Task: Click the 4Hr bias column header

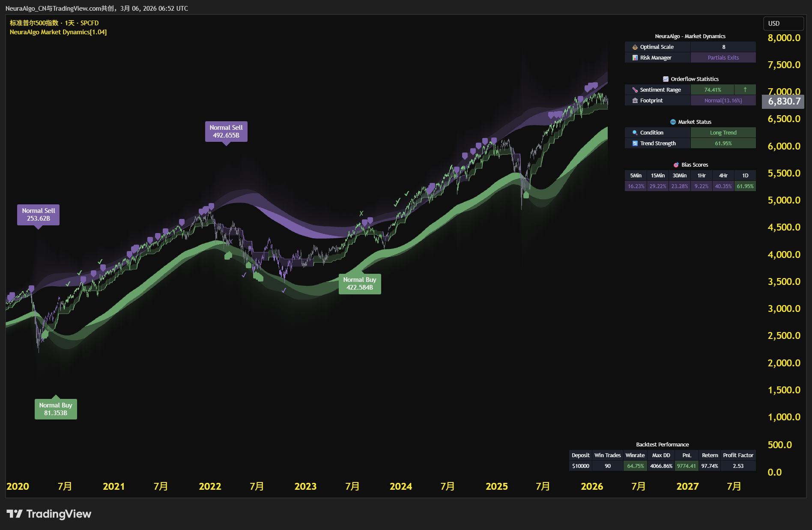Action: click(x=723, y=176)
